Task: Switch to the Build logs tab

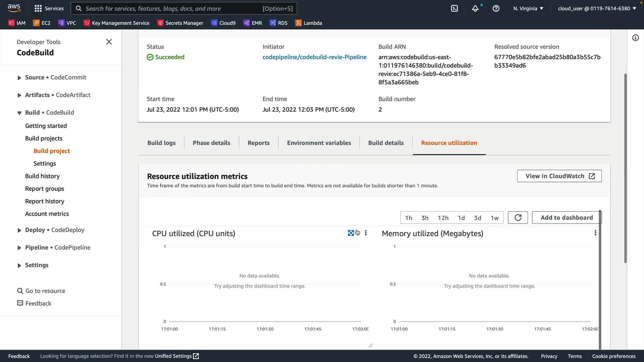Action: pos(161,143)
